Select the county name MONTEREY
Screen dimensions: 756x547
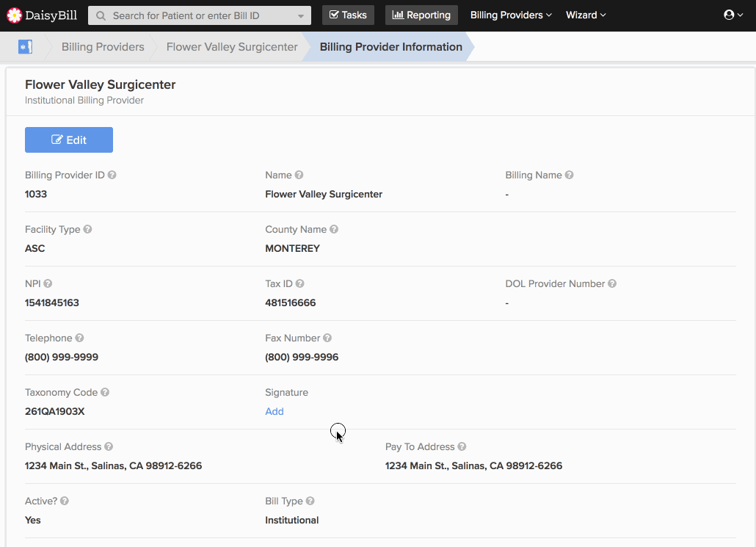tap(293, 248)
